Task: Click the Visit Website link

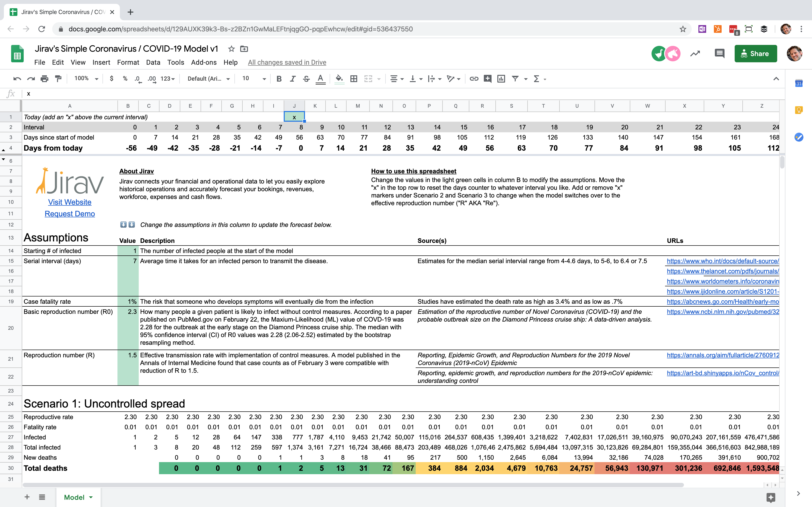Action: (x=69, y=202)
